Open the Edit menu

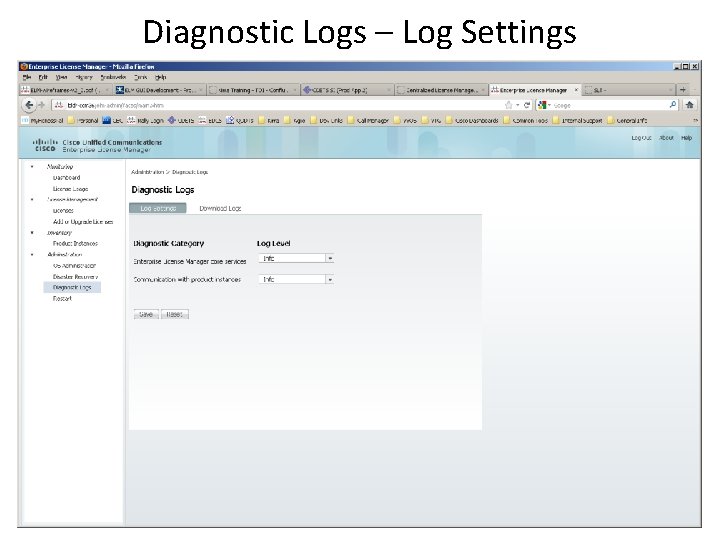pos(43,77)
